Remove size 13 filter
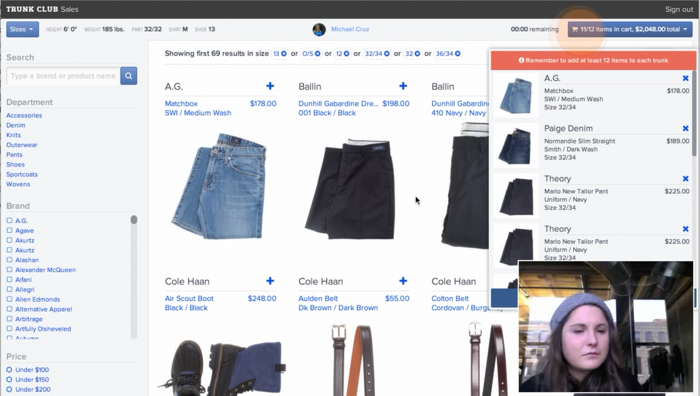The width and height of the screenshot is (700, 396). (283, 54)
